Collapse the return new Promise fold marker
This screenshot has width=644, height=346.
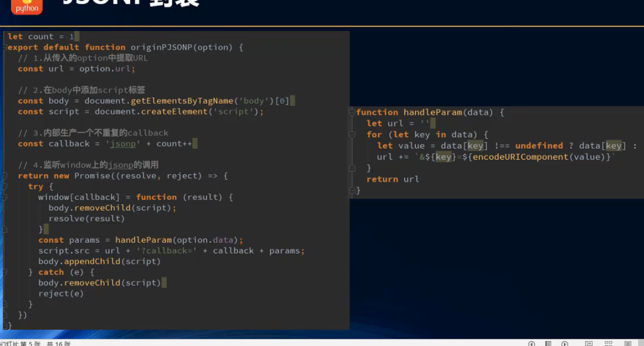[x=5, y=176]
